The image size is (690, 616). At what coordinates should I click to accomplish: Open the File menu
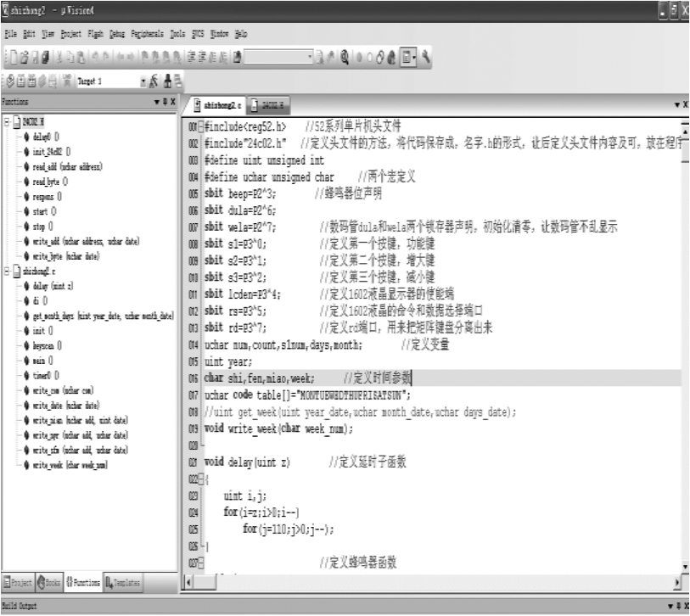10,34
